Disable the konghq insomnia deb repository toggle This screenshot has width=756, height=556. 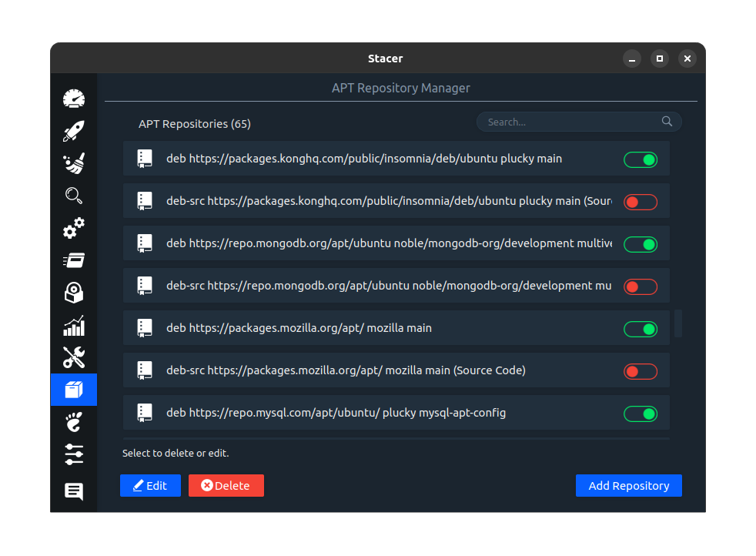tap(640, 159)
